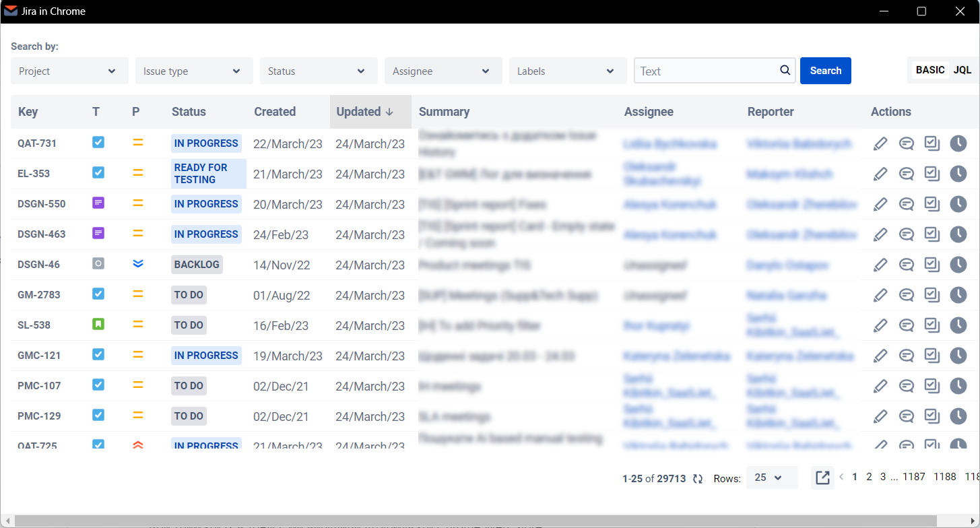Click the magnifier icon in the Text field
Image resolution: width=980 pixels, height=528 pixels.
(x=785, y=70)
